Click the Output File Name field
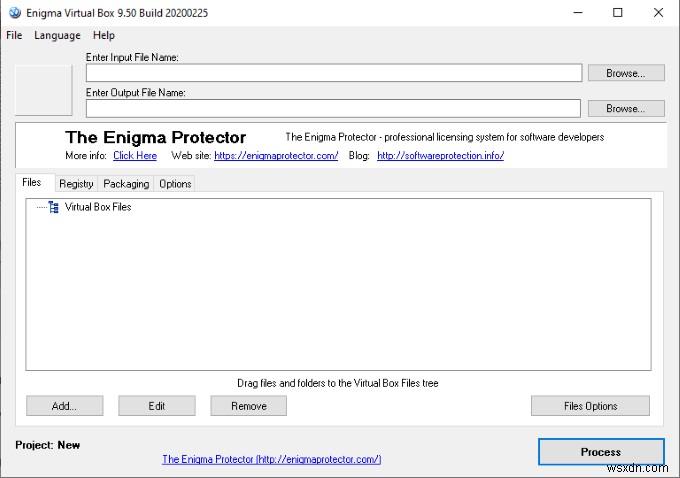Screen dimensions: 680x478 [x=333, y=108]
